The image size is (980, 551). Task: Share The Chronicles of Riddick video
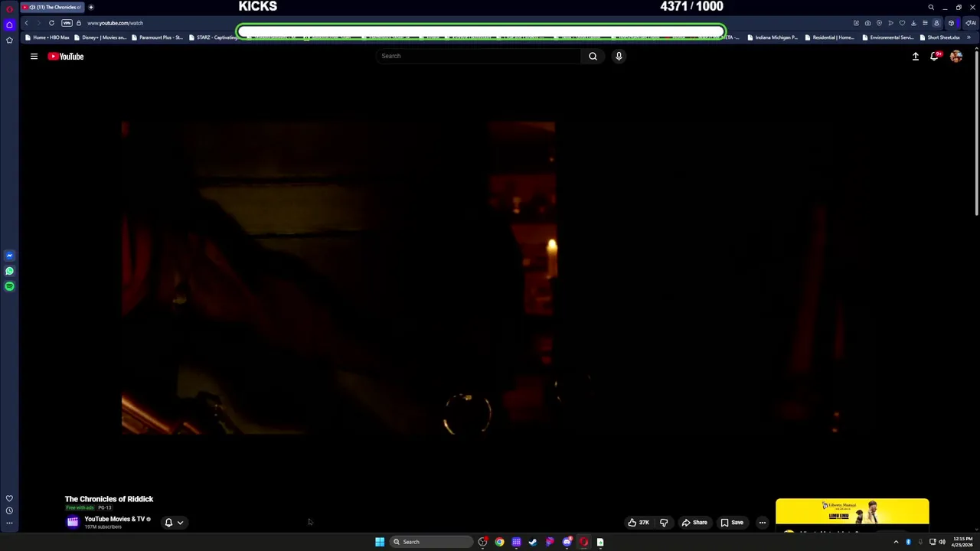tap(694, 523)
